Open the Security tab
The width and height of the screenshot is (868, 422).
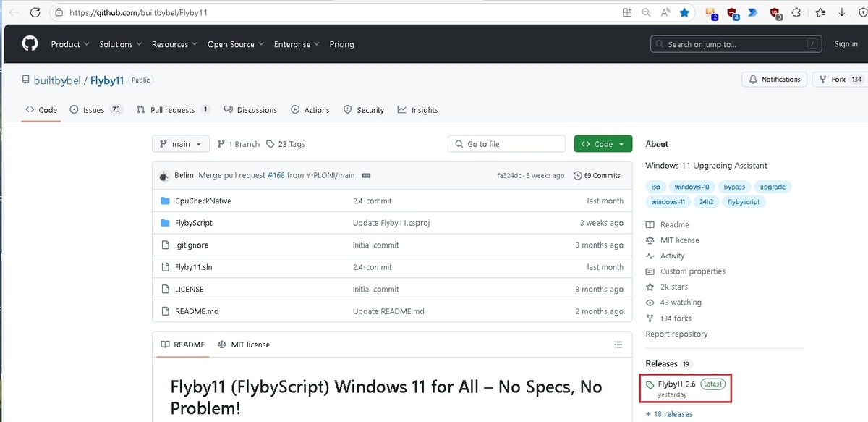coord(364,110)
